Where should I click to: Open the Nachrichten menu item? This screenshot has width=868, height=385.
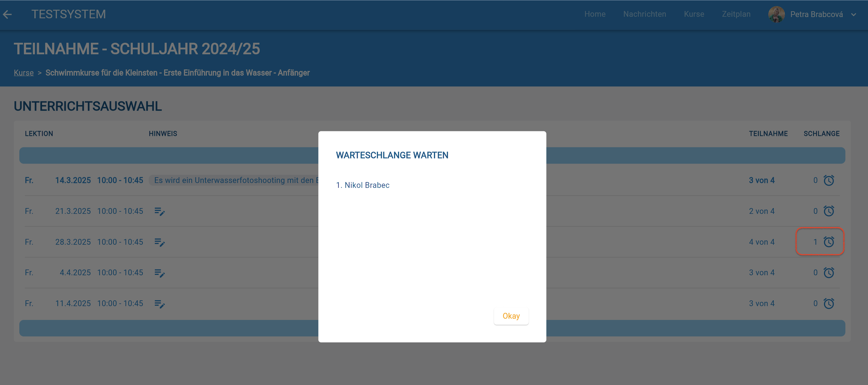[x=644, y=14]
